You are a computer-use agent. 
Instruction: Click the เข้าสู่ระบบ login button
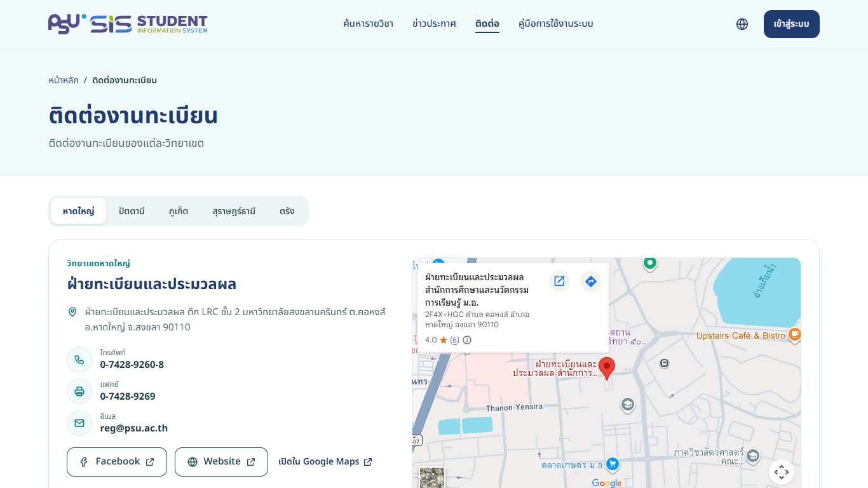[x=792, y=24]
